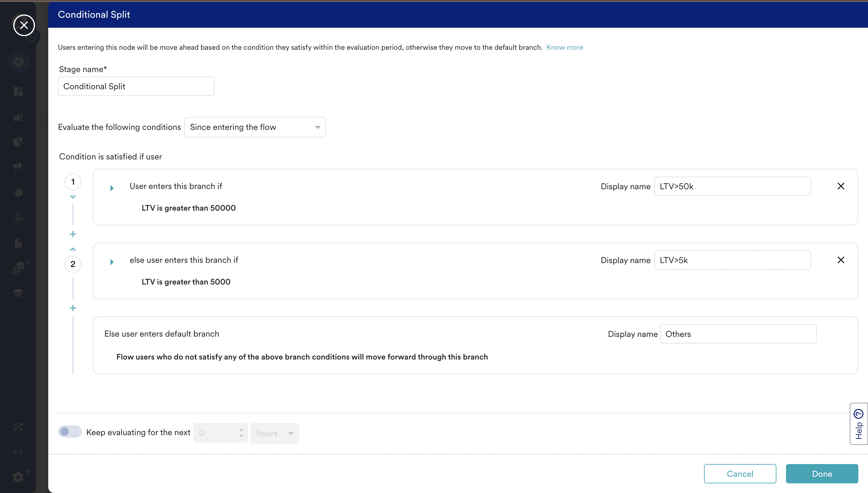Add a branch after branch 1

click(x=73, y=234)
